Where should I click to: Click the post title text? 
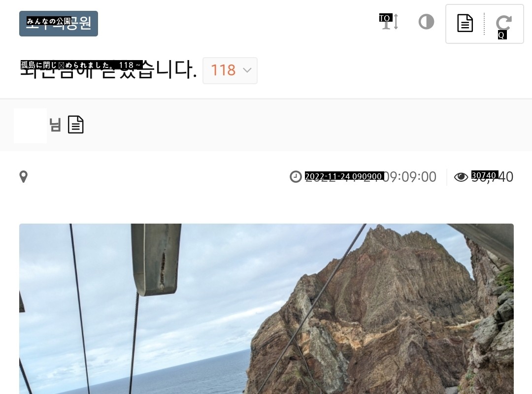click(108, 69)
